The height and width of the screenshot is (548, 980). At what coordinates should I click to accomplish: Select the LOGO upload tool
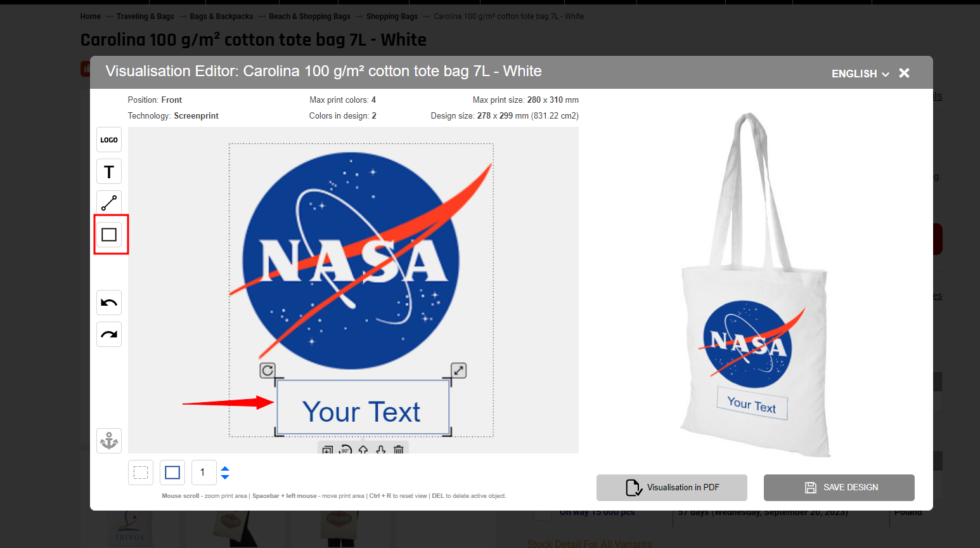pyautogui.click(x=109, y=140)
